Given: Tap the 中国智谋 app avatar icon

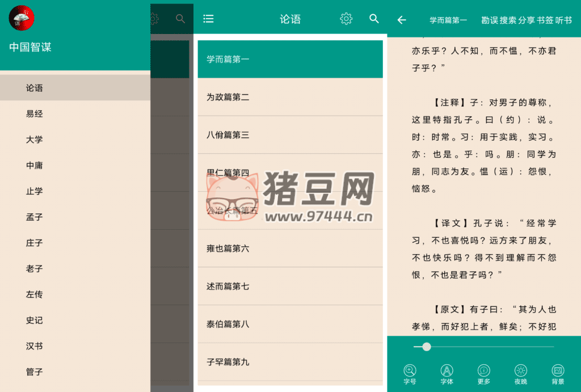Looking at the screenshot, I should pos(22,18).
